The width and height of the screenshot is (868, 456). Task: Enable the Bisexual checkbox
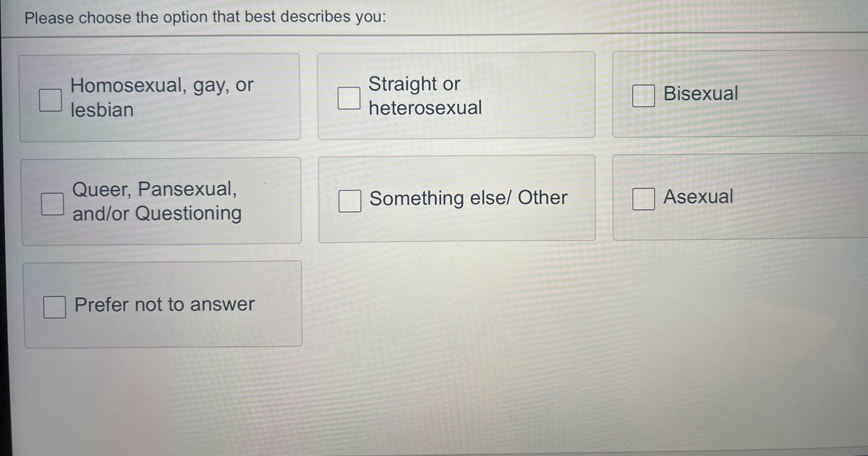click(x=642, y=95)
